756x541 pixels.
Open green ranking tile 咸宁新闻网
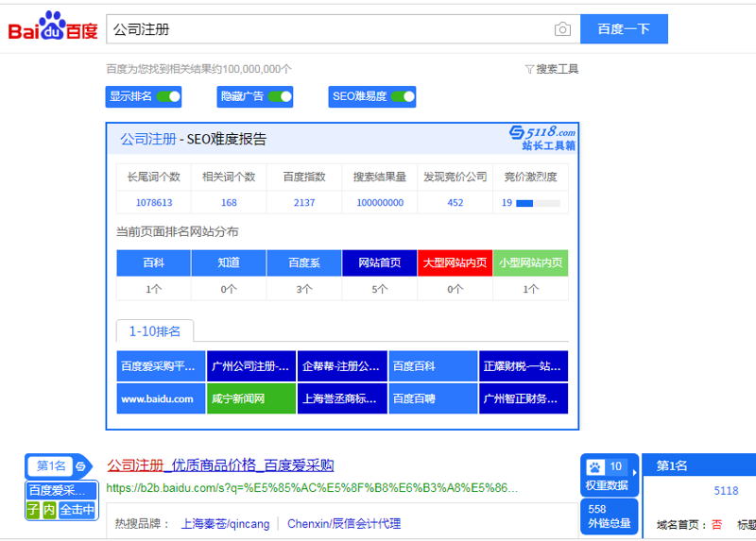pos(251,398)
